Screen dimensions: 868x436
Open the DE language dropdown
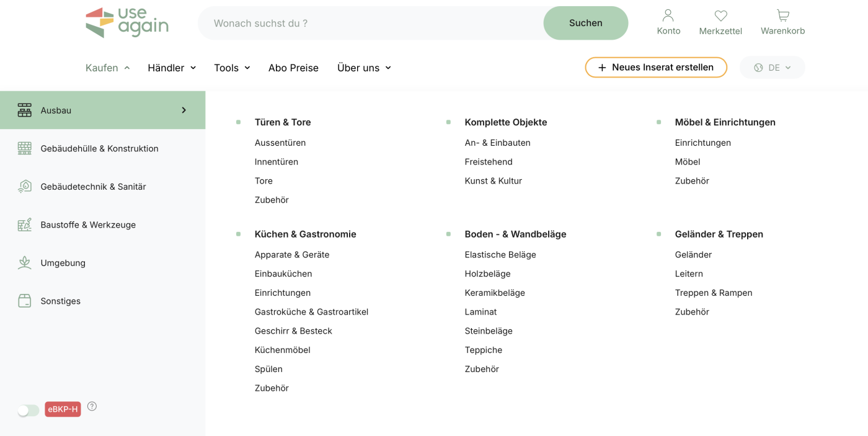(773, 68)
